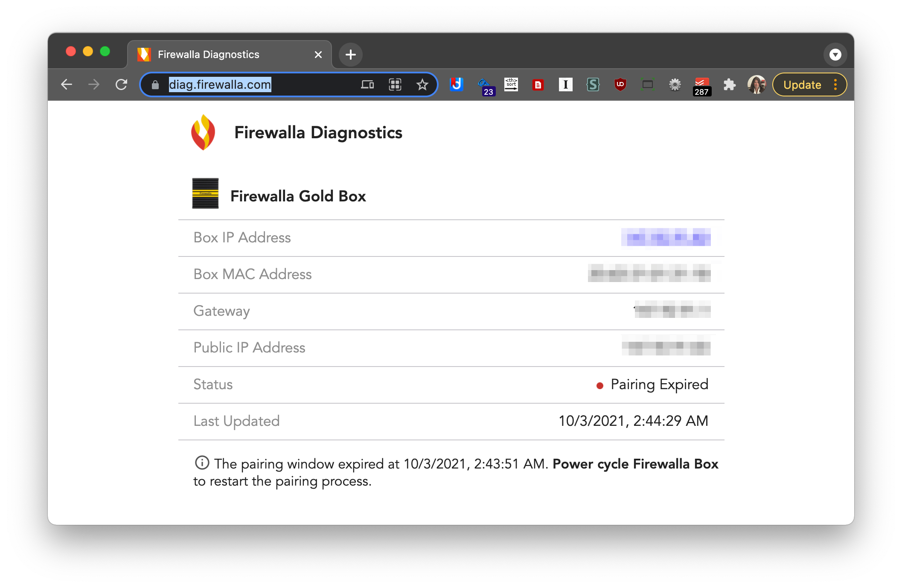Click the th sort table extension
This screenshot has width=902, height=588.
(511, 84)
